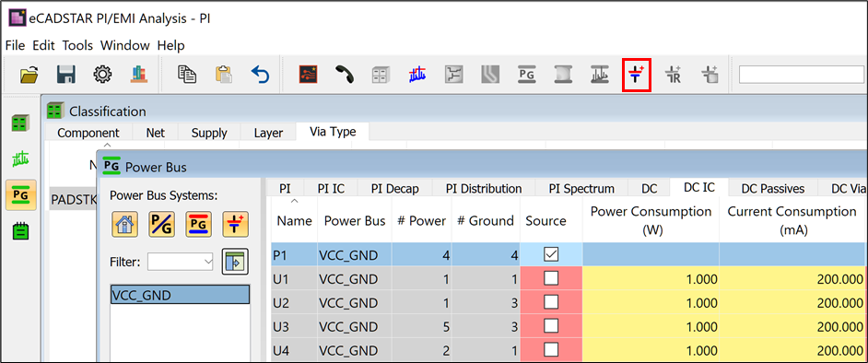The width and height of the screenshot is (868, 363).
Task: Open the File menu
Action: click(x=16, y=45)
